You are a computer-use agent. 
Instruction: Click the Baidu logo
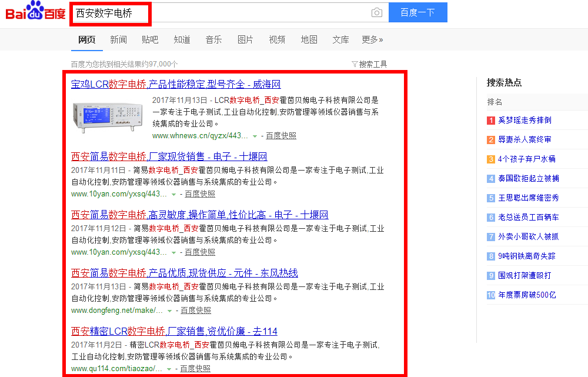click(36, 10)
